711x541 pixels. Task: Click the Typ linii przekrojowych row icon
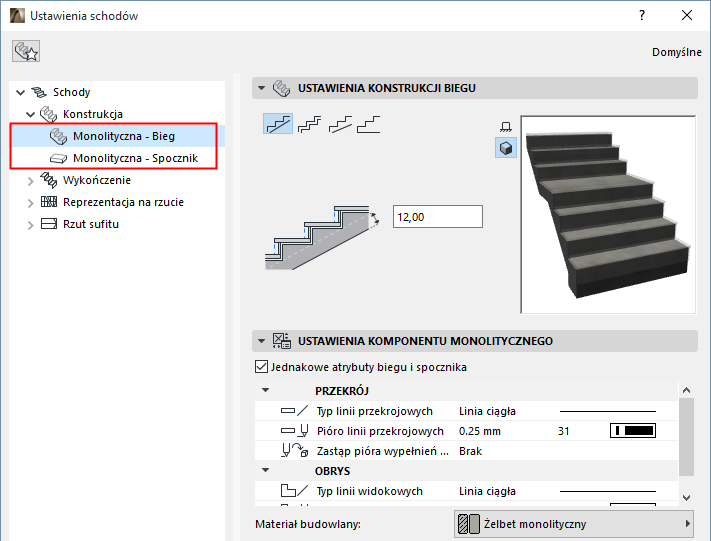tap(294, 411)
